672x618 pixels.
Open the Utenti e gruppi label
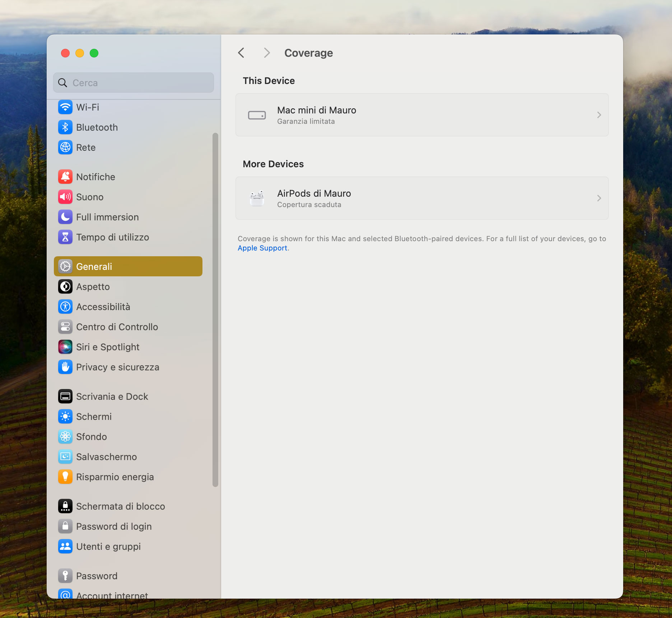pos(108,546)
